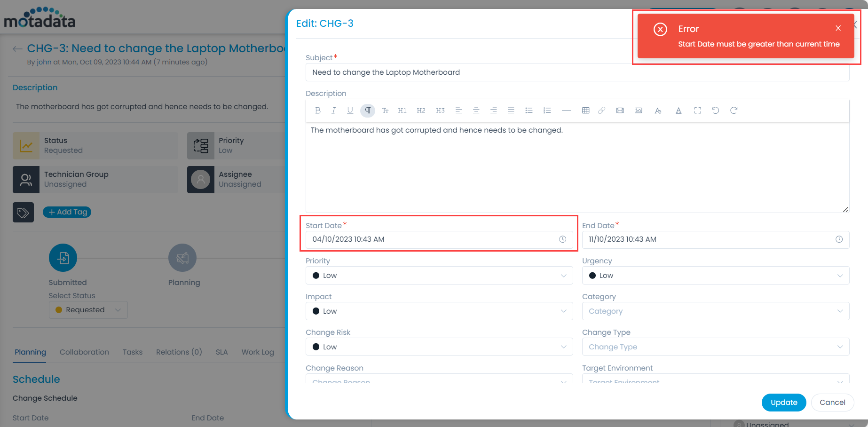Center-align description text
This screenshot has width=868, height=427.
476,111
